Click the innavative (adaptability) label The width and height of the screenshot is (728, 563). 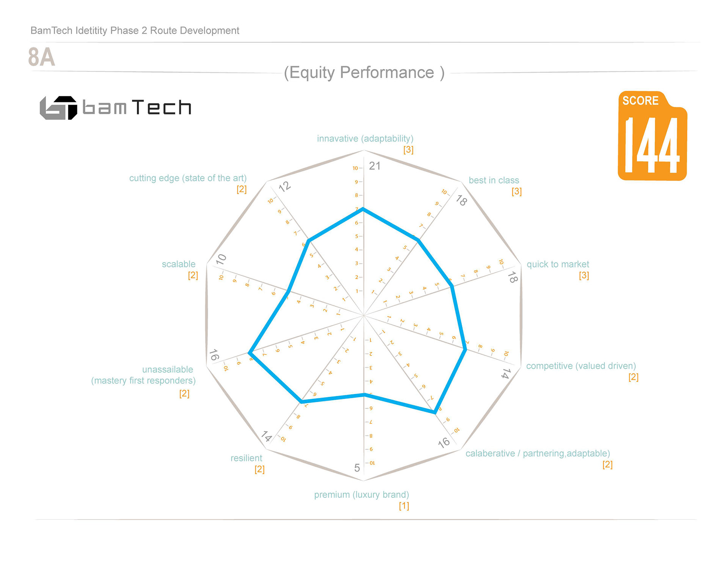click(365, 139)
